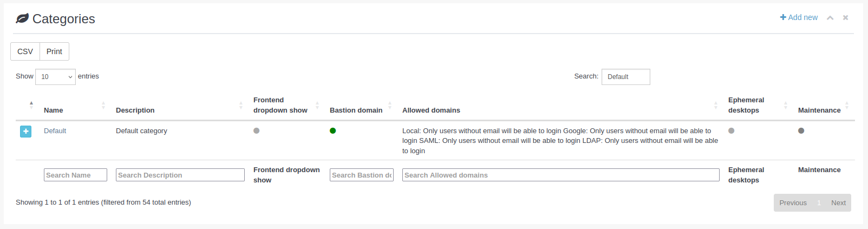Export table using CSV button
This screenshot has height=229, width=868.
tap(25, 51)
